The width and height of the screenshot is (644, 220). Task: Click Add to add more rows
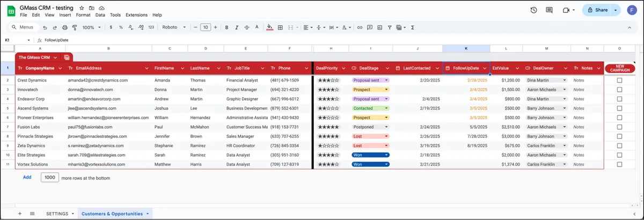tap(27, 177)
